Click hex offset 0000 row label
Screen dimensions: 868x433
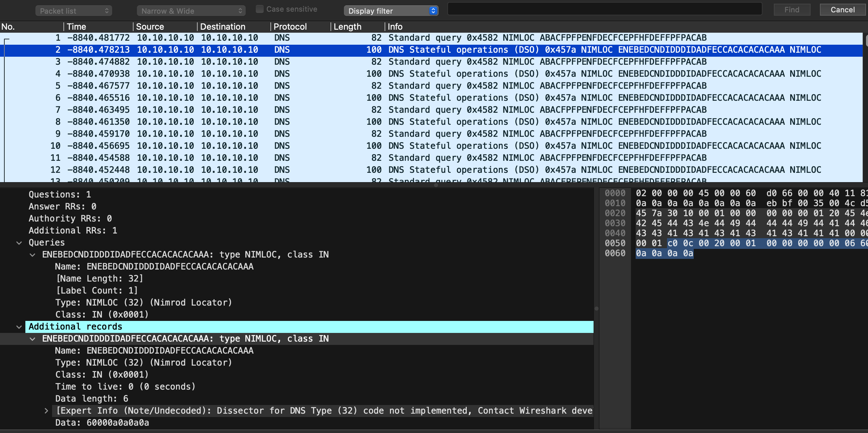coord(615,193)
